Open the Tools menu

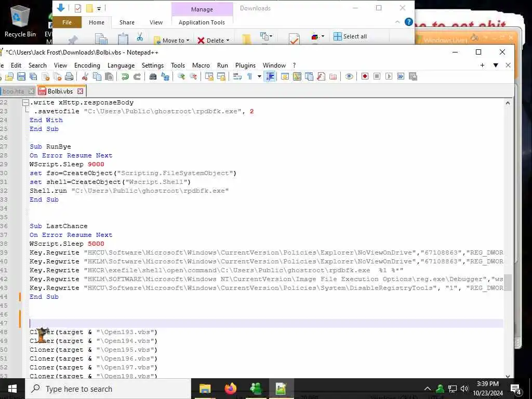[x=178, y=65]
